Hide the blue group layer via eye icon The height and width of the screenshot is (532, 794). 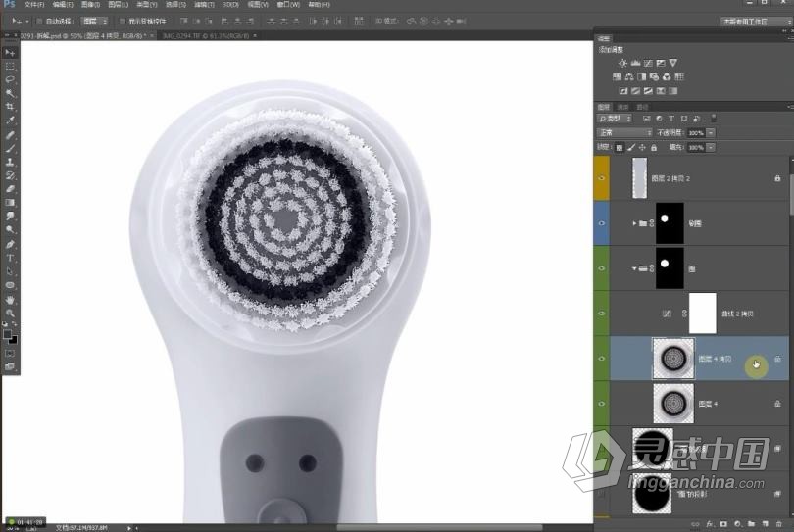(602, 223)
